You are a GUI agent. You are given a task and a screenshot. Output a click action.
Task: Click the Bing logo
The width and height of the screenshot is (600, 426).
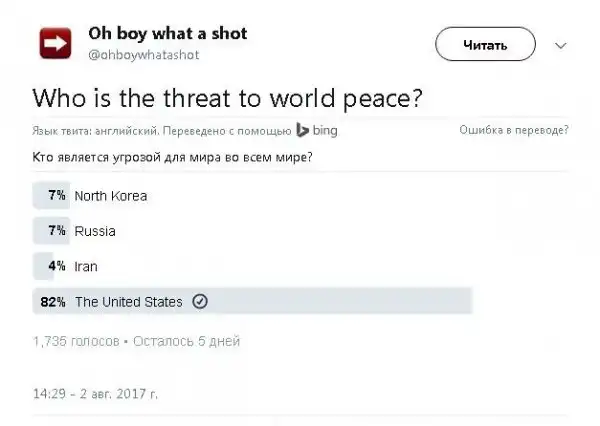pyautogui.click(x=316, y=130)
